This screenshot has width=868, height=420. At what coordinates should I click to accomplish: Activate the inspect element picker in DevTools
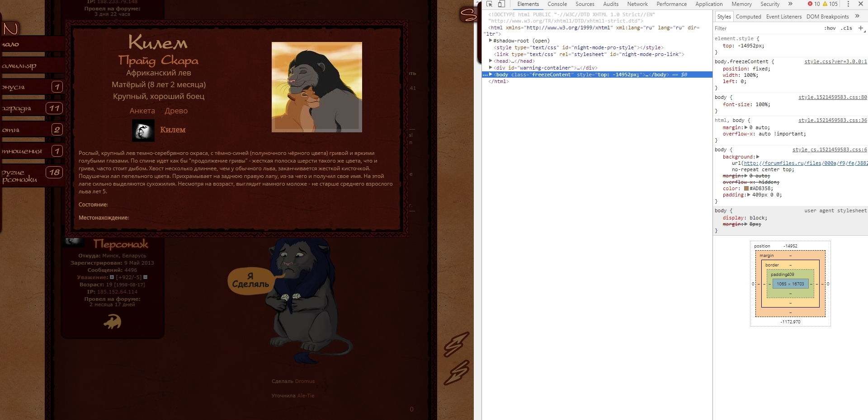489,4
